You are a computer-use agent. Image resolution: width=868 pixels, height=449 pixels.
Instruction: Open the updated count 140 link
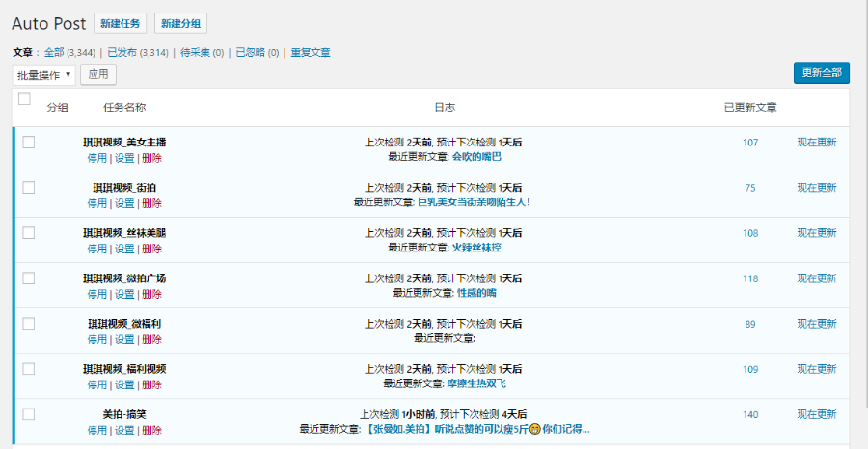pyautogui.click(x=750, y=414)
